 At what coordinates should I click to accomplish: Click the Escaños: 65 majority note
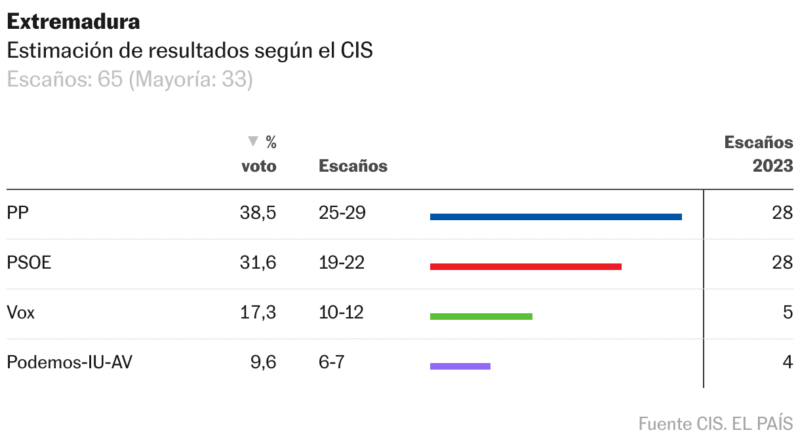pos(130,80)
